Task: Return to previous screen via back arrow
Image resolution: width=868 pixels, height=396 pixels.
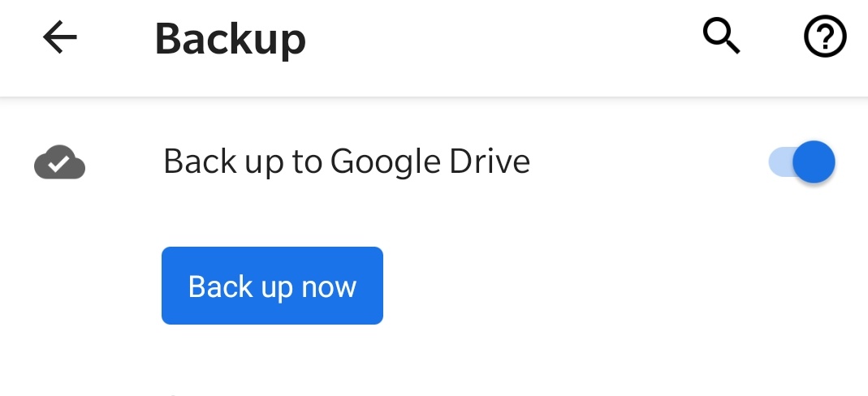Action: (x=60, y=37)
